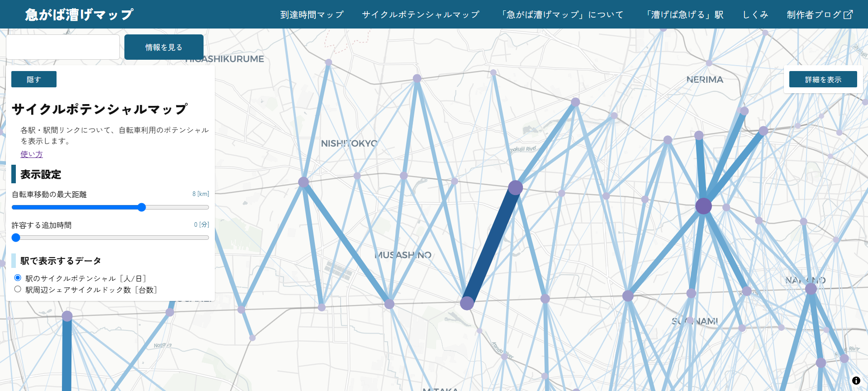Hide the settings panel with 隠す
Screen dimensions: 868x391
coord(34,79)
